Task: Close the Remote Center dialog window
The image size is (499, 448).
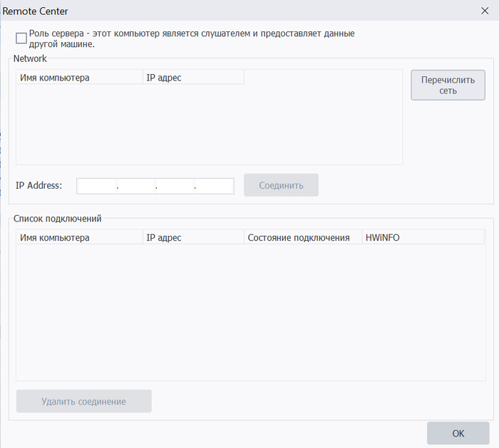Action: (x=484, y=11)
